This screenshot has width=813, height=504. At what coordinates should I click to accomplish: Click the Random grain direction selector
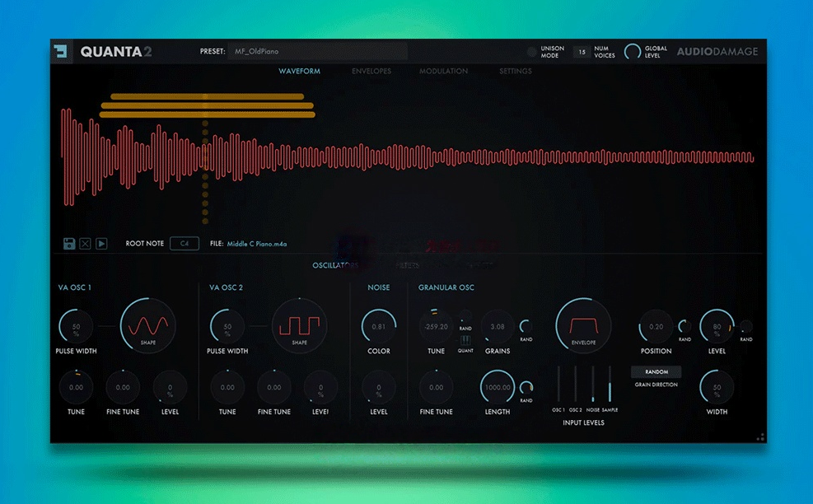(x=656, y=371)
